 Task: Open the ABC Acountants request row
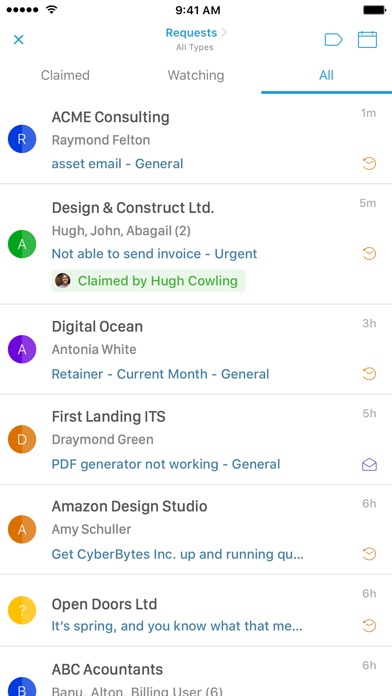tap(196, 671)
